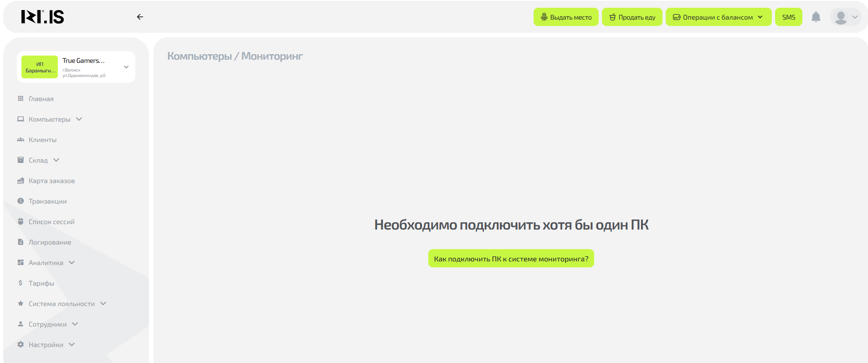The height and width of the screenshot is (363, 868).
Task: Click the Список сессий icon
Action: point(21,222)
